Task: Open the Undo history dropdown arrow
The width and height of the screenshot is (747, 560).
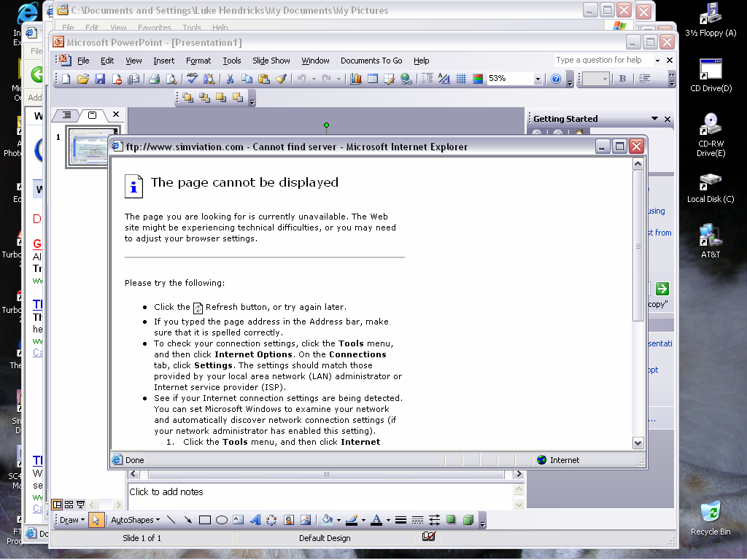Action: click(314, 79)
